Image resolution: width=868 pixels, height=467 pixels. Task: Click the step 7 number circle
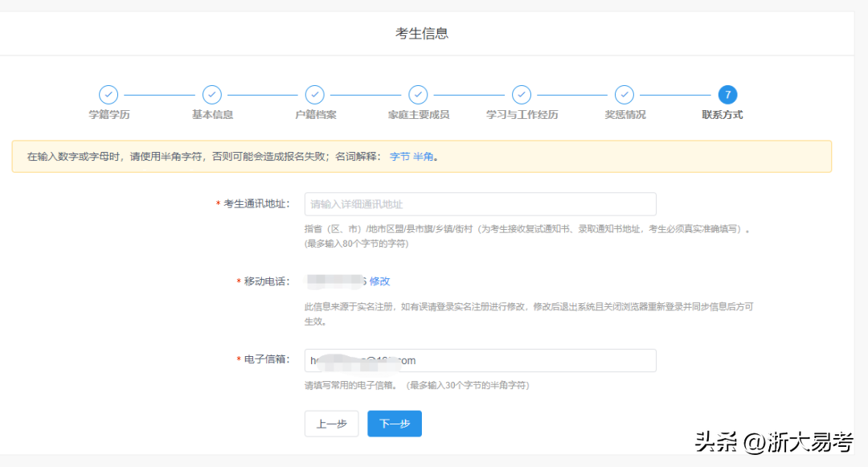click(727, 95)
